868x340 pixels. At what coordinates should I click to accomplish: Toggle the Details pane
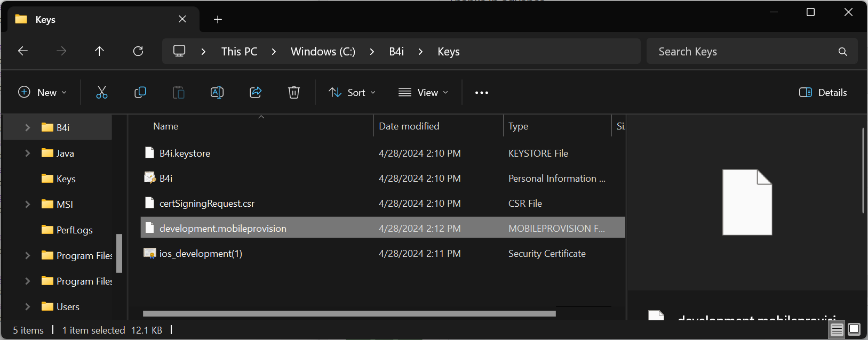(x=823, y=93)
